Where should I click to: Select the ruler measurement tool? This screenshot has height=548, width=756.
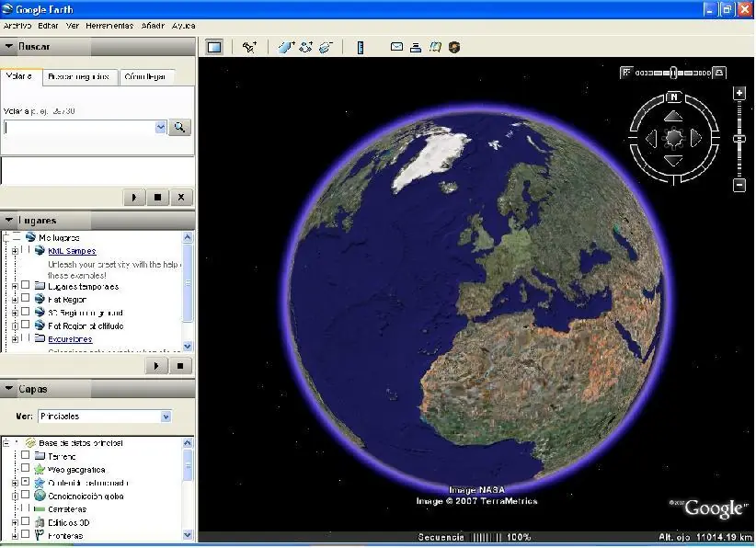pos(361,47)
